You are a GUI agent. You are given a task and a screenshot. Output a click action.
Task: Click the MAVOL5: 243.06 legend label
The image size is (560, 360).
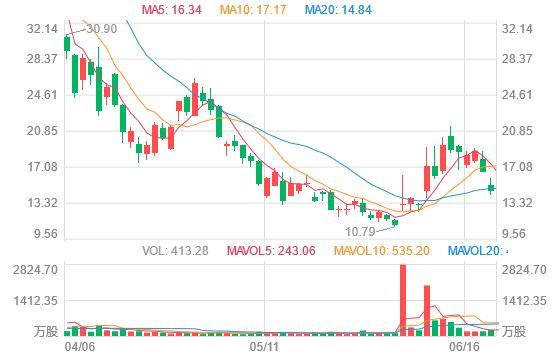[271, 251]
